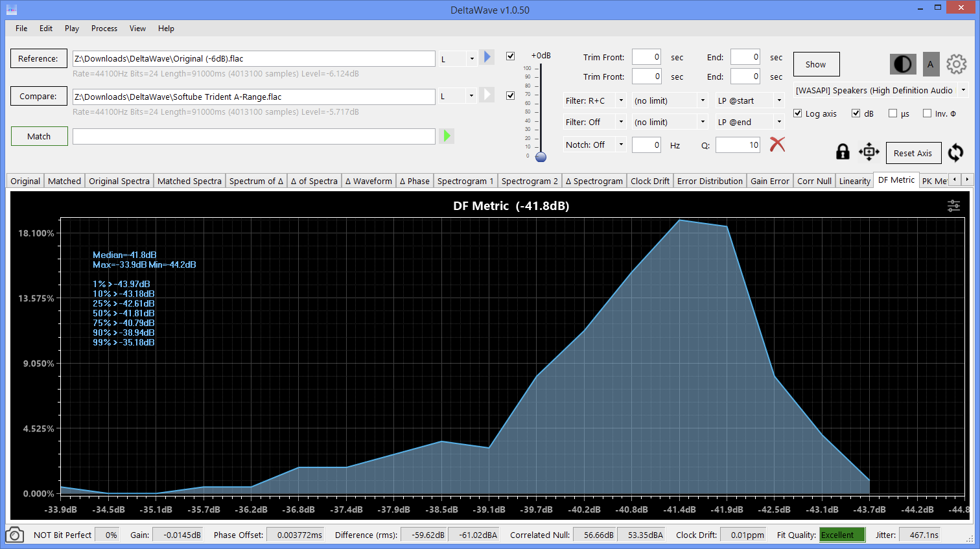Switch to the Clock Drift tab
980x549 pixels.
pos(650,181)
